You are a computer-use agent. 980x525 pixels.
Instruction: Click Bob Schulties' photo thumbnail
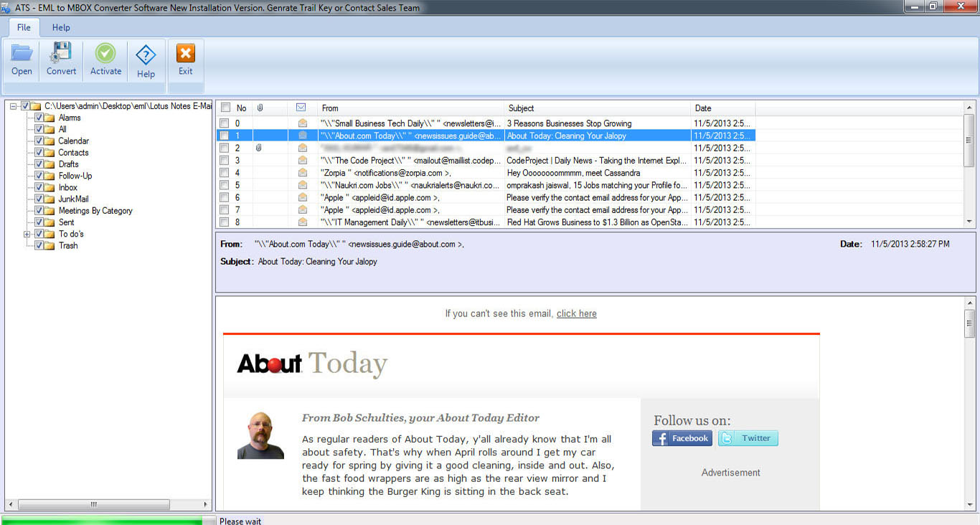coord(260,435)
